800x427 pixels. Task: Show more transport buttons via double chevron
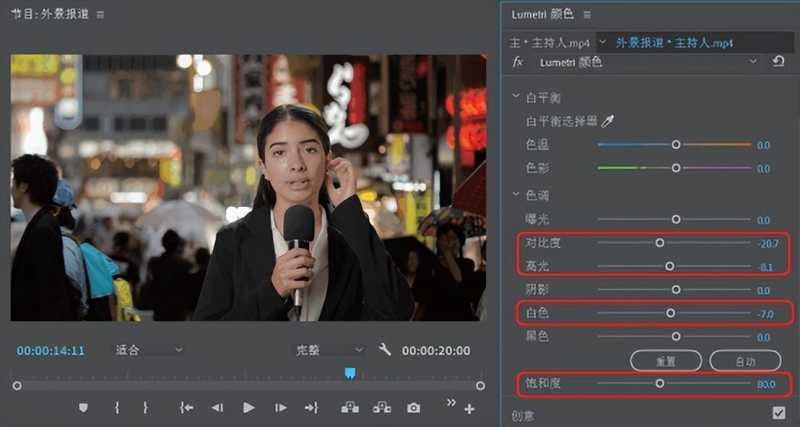pos(451,403)
